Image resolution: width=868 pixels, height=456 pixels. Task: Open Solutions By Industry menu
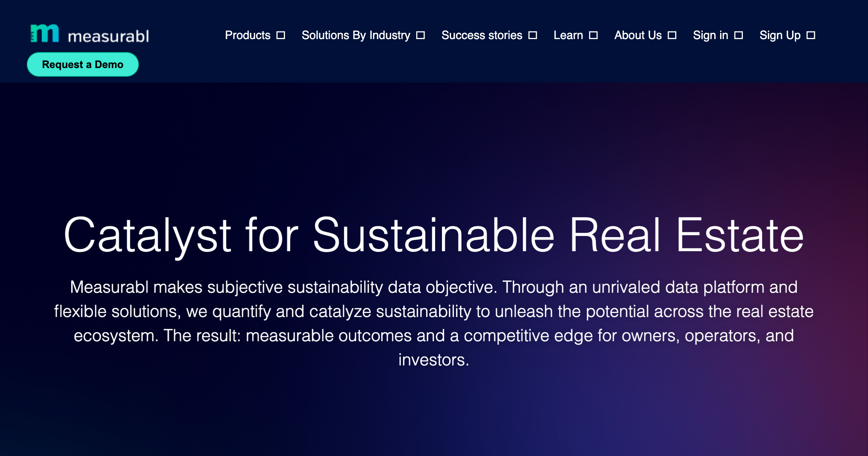[356, 35]
